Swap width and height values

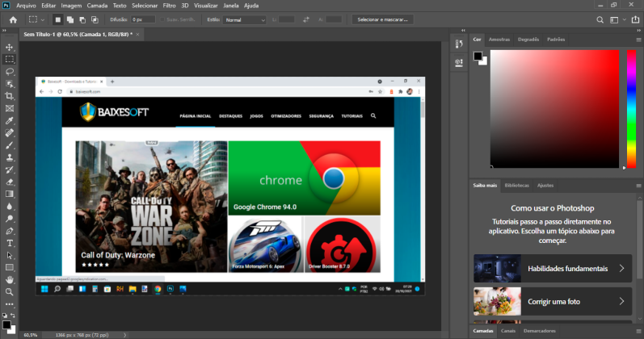(x=306, y=19)
